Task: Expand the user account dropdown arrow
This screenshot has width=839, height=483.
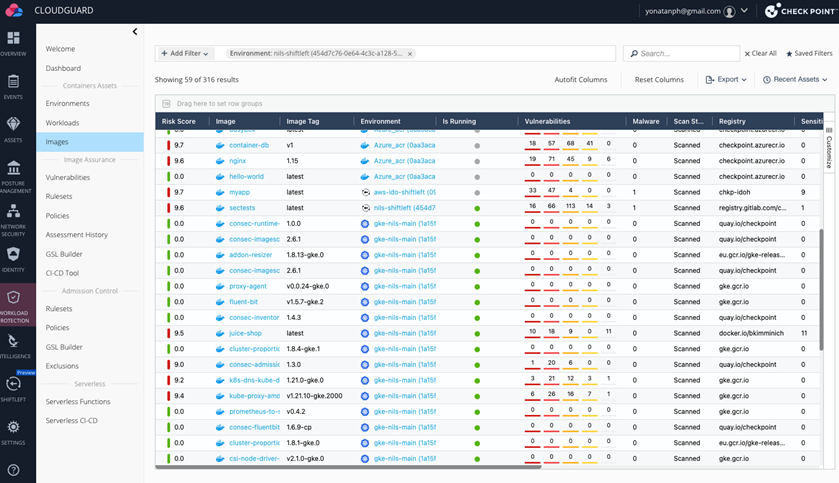Action: (744, 11)
